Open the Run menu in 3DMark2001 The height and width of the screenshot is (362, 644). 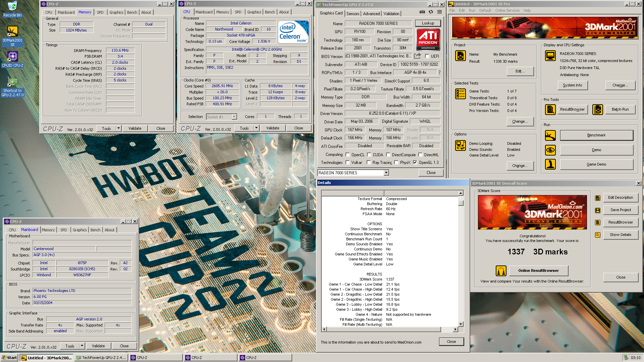[472, 10]
